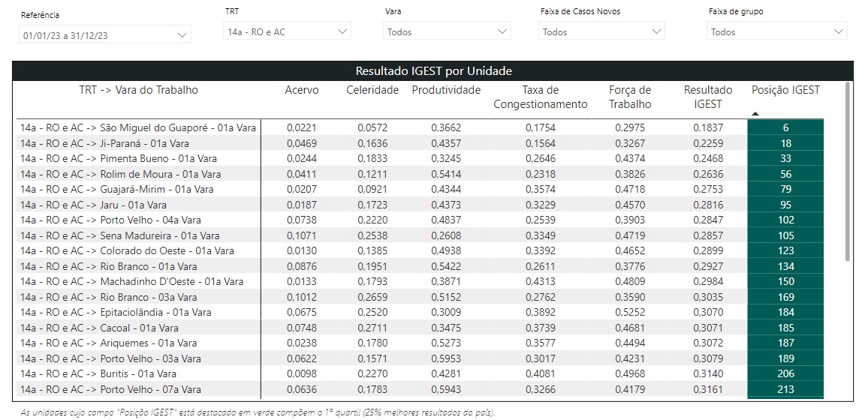Select green position cell showing 213
Image resolution: width=868 pixels, height=420 pixels.
[x=785, y=389]
